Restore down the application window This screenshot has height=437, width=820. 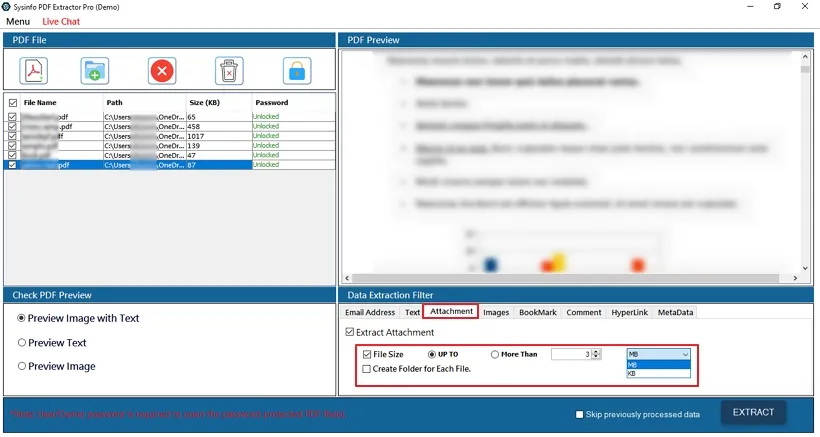coord(777,7)
